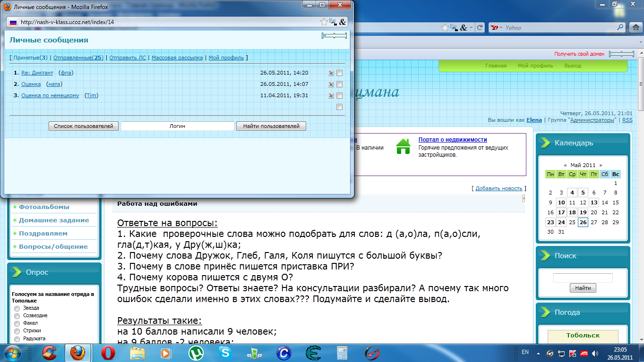Open 'Домашнее задание' in the side menu
This screenshot has height=362, width=644.
pos(54,220)
